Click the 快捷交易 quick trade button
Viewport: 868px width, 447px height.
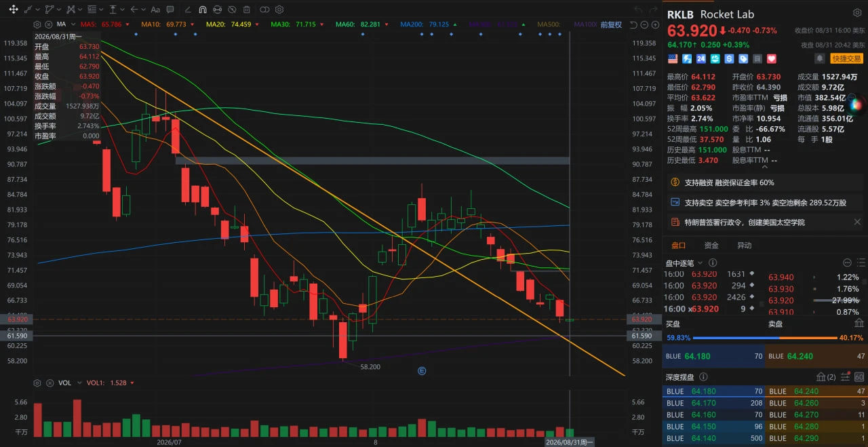point(847,59)
